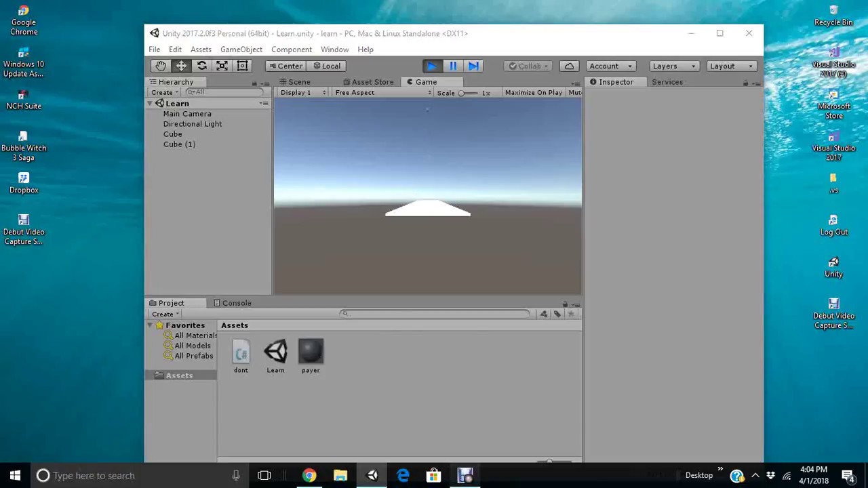
Task: Open the File menu
Action: [x=155, y=49]
